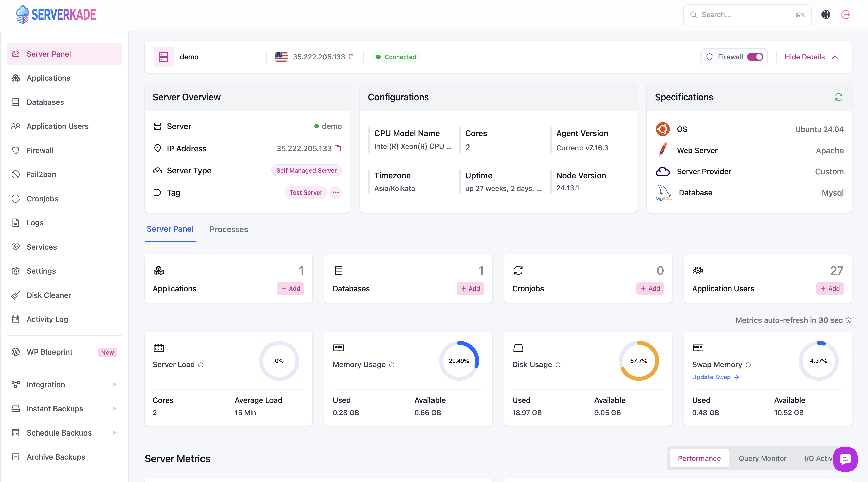Switch to the Processes tab
This screenshot has width=868, height=482.
[x=229, y=229]
